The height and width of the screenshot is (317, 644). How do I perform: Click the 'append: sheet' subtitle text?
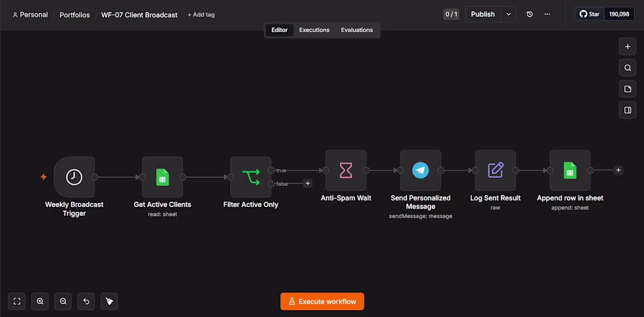(570, 208)
